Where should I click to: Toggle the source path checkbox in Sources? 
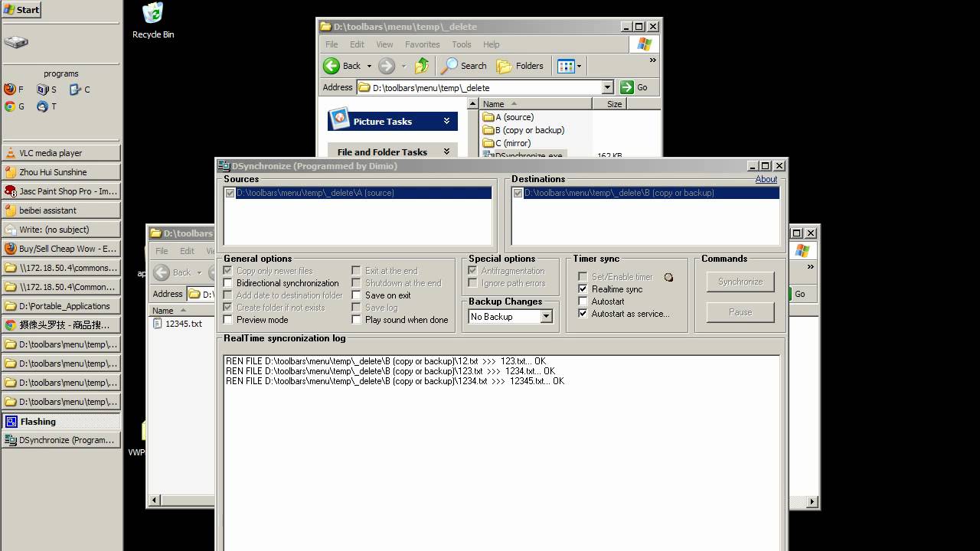pyautogui.click(x=230, y=194)
